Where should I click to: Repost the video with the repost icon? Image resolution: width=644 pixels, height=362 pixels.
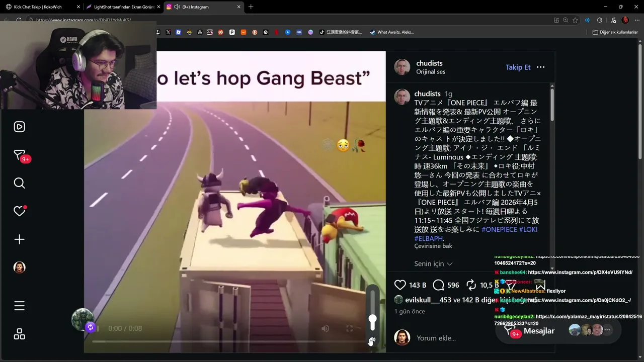point(471,285)
